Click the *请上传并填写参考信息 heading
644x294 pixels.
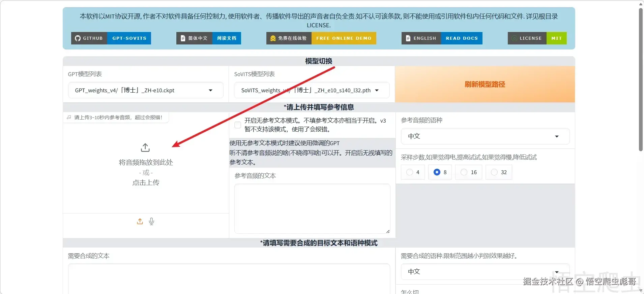319,107
